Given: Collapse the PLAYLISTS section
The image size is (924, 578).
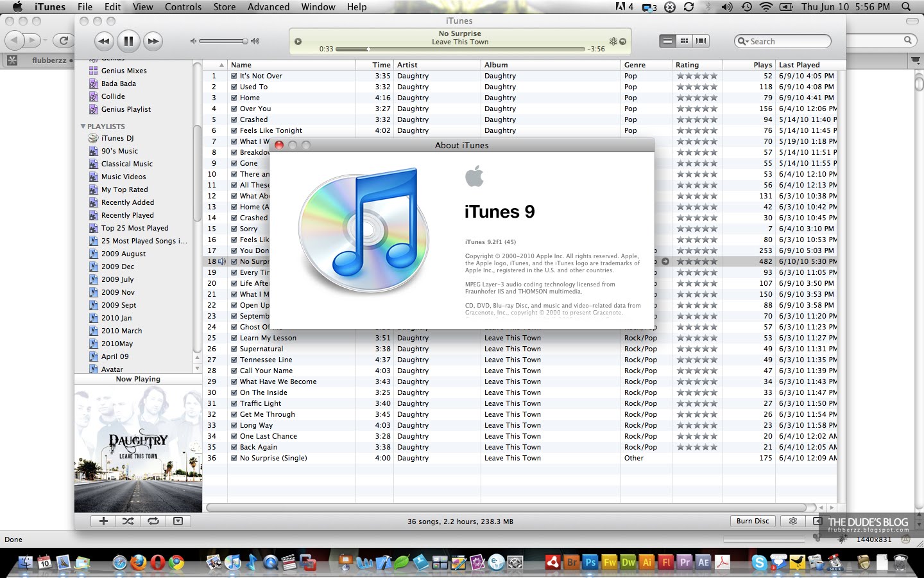Looking at the screenshot, I should [x=83, y=126].
